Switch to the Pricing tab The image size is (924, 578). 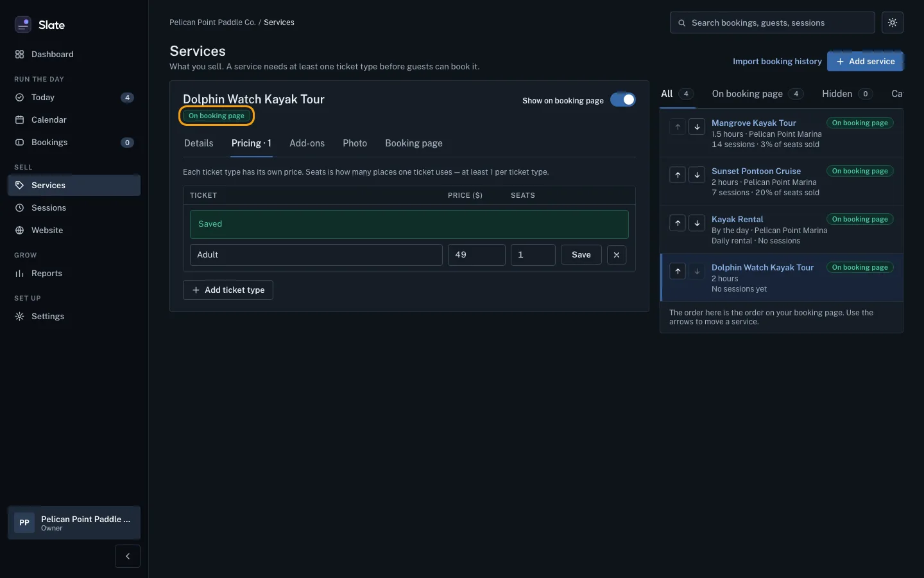pyautogui.click(x=252, y=143)
